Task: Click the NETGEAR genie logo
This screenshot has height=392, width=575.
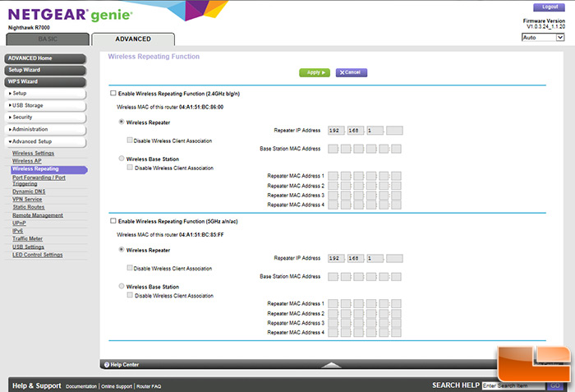Action: 70,15
